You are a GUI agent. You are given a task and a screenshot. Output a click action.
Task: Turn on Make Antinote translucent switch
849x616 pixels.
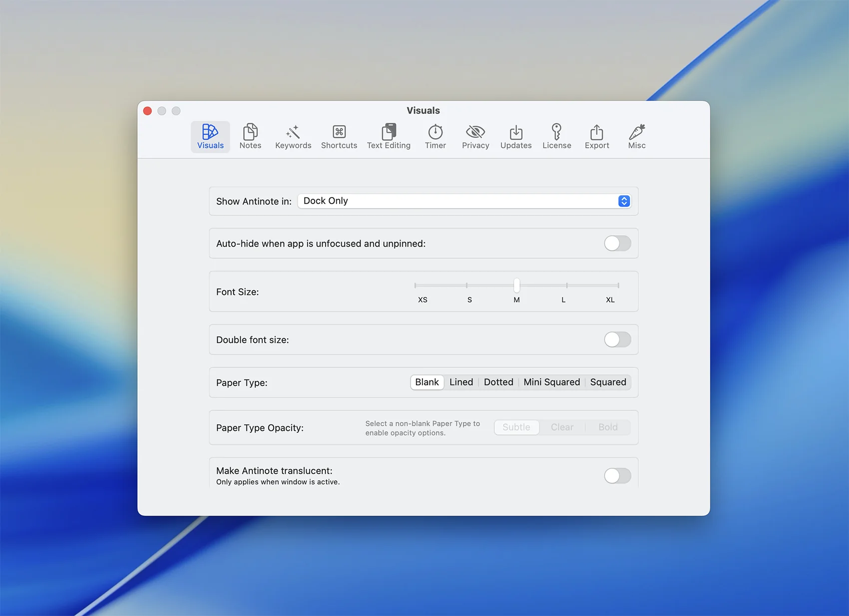(617, 476)
